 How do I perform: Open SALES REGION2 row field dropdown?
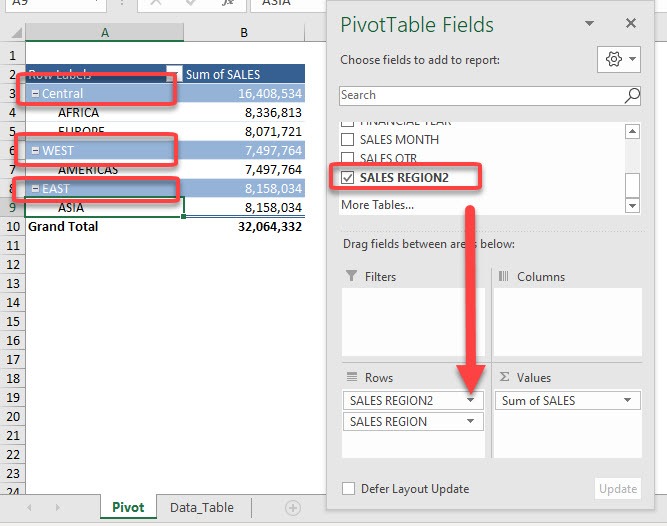tap(470, 400)
